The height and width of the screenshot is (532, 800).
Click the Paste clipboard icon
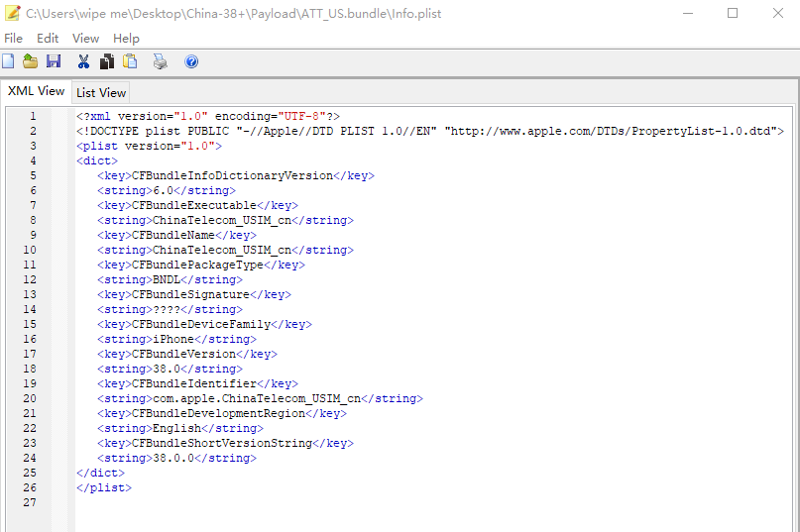(130, 61)
